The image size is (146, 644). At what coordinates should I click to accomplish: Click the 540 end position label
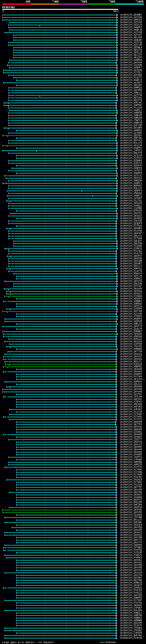coord(115,11)
